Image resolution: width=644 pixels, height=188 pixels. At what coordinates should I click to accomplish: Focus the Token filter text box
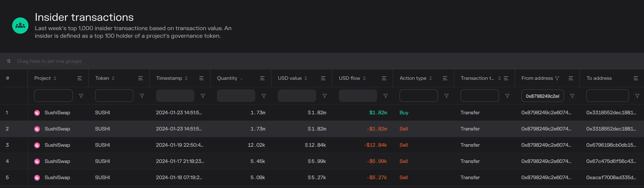[114, 96]
